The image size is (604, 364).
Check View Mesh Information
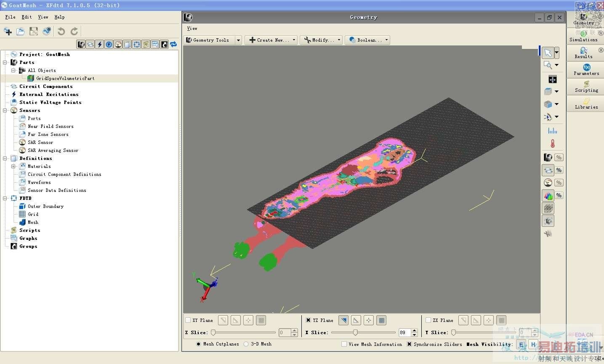pyautogui.click(x=344, y=344)
